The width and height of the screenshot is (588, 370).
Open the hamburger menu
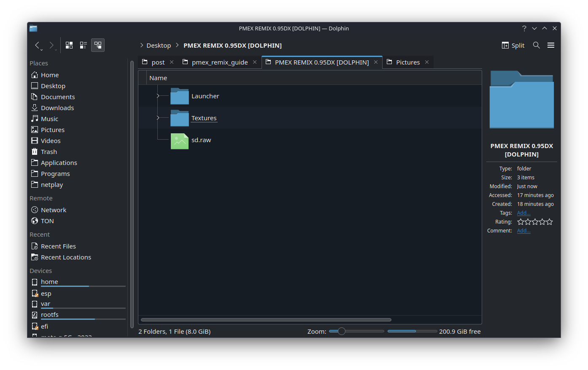[551, 45]
